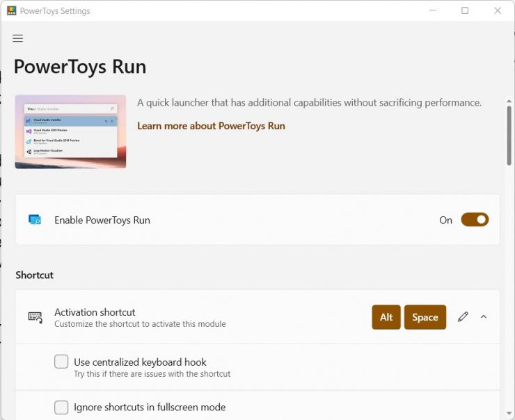The width and height of the screenshot is (515, 420).
Task: Click the Activation shortcut row title
Action: [x=95, y=312]
